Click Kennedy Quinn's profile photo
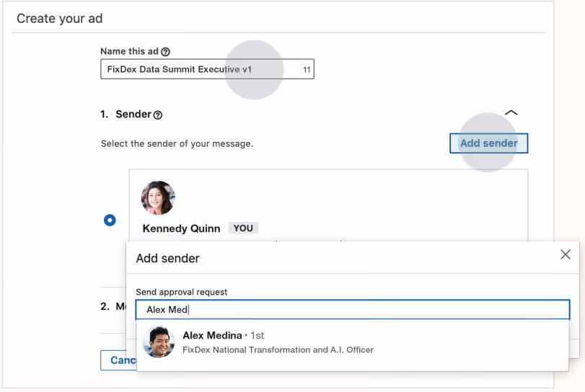This screenshot has height=392, width=585. point(158,198)
